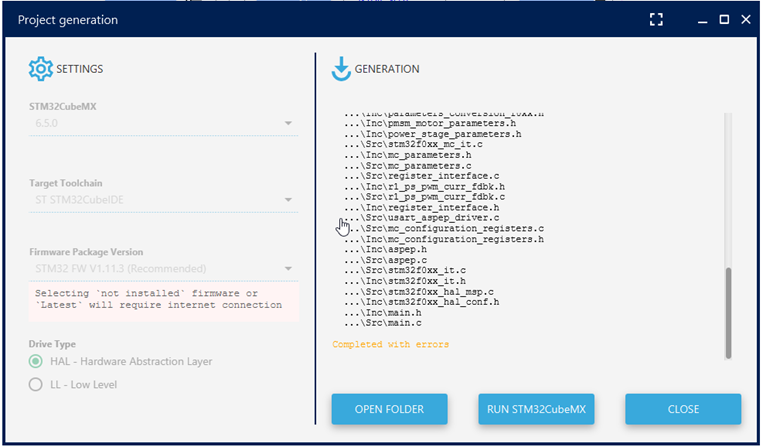Open the Target Toolchain dropdown
Viewport: 763px width, 447px height.
click(x=164, y=200)
